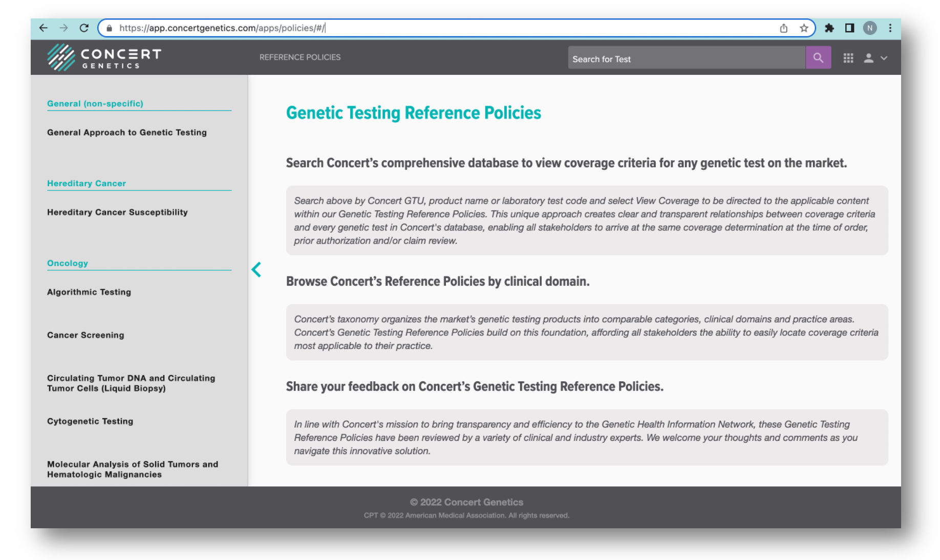Image resolution: width=940 pixels, height=560 pixels.
Task: Click the purple search magnifier button
Action: [x=818, y=58]
